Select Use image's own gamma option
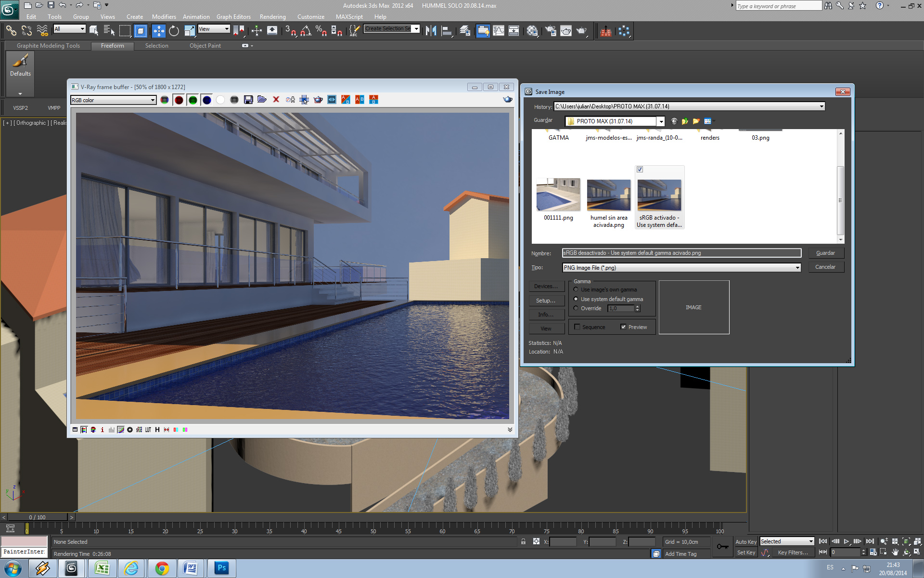924x578 pixels. [x=576, y=289]
